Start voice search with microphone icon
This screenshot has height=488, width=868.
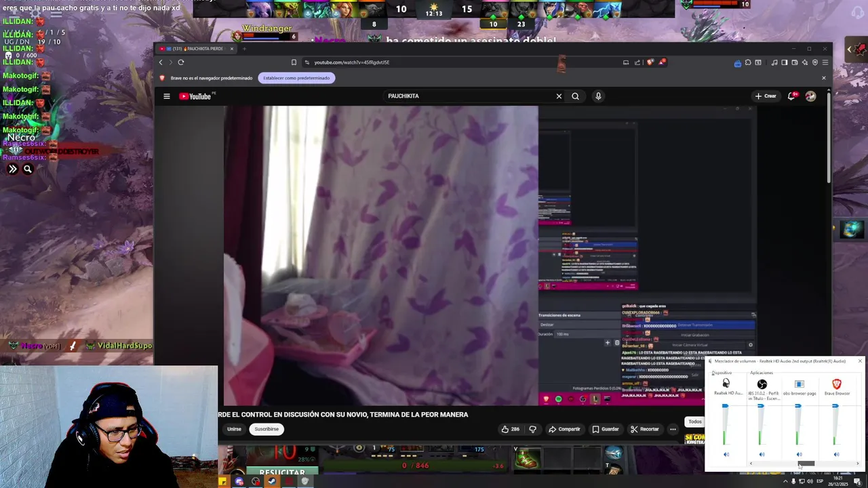[x=598, y=96]
